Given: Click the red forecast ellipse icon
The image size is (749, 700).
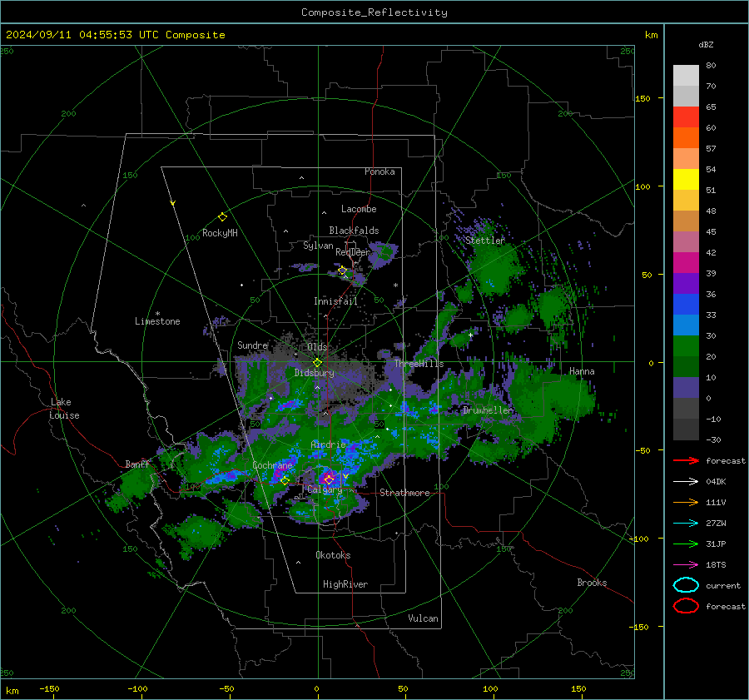Looking at the screenshot, I should [x=686, y=606].
